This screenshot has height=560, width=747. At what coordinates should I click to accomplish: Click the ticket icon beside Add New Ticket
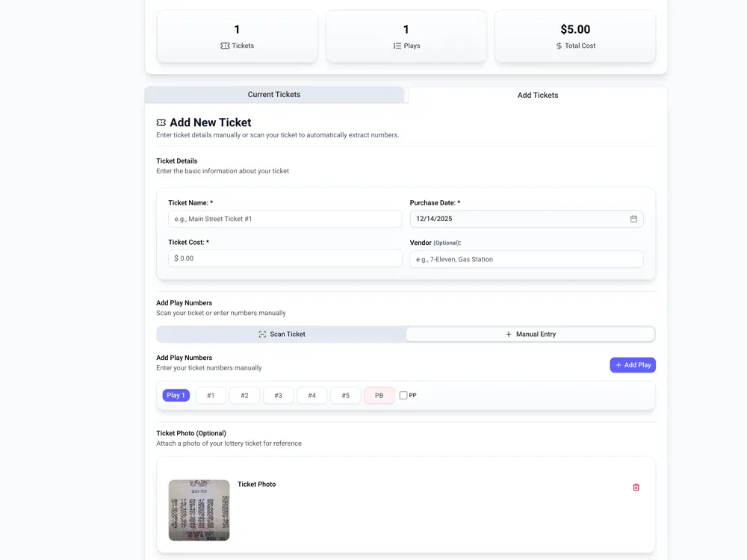click(x=161, y=122)
